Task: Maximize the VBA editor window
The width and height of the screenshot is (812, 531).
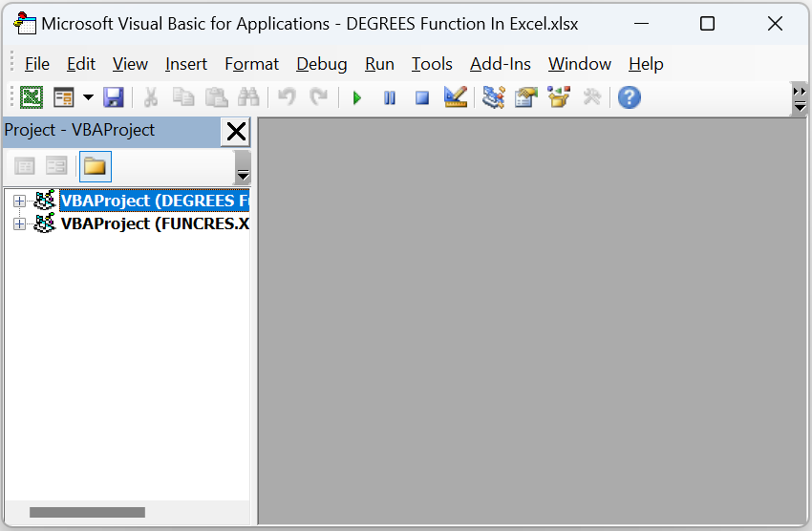Action: coord(707,23)
